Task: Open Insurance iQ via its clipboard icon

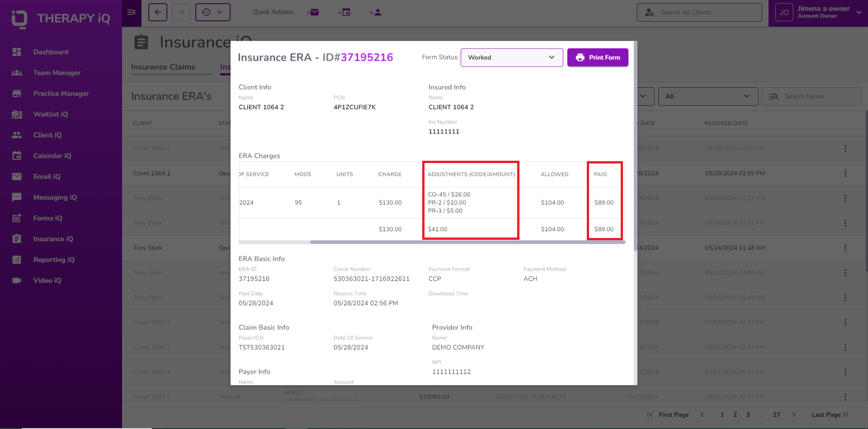Action: click(17, 239)
